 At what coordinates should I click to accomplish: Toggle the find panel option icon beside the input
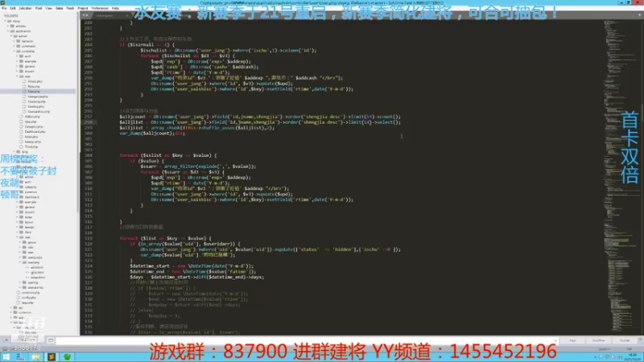[x=51, y=340]
